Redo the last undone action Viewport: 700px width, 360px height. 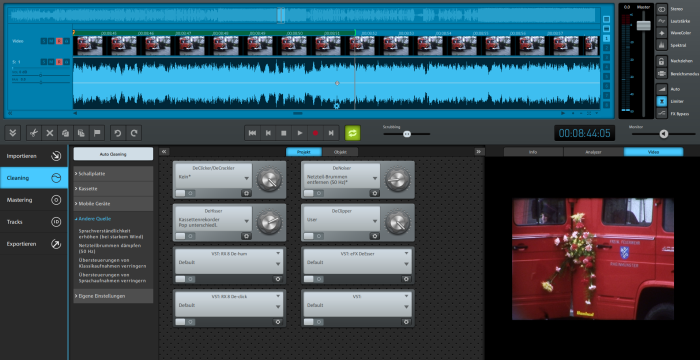pyautogui.click(x=133, y=133)
